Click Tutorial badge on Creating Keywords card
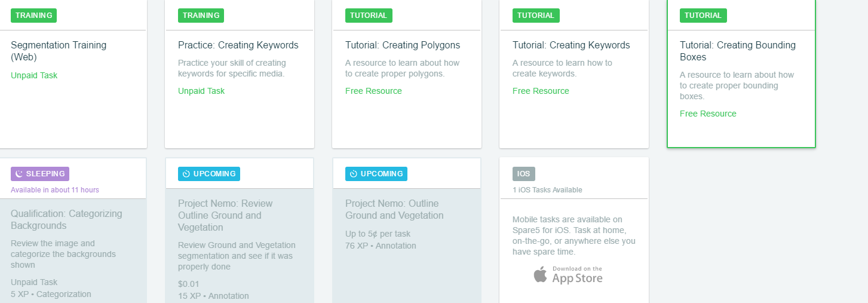The image size is (868, 303). coord(535,16)
